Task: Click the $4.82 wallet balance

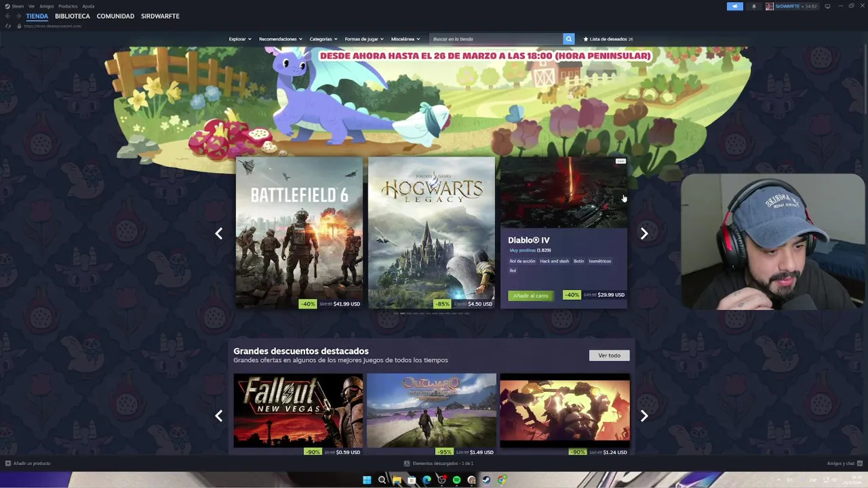Action: (x=812, y=6)
